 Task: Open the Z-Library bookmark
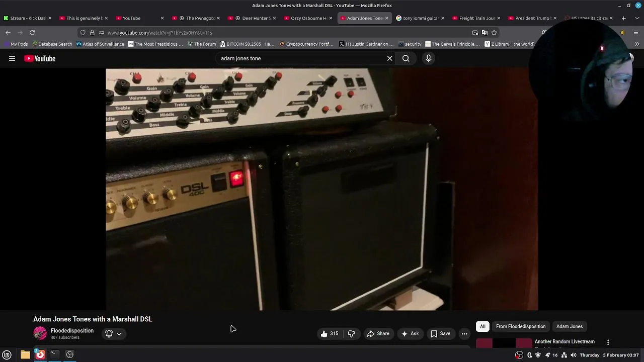coord(508,44)
